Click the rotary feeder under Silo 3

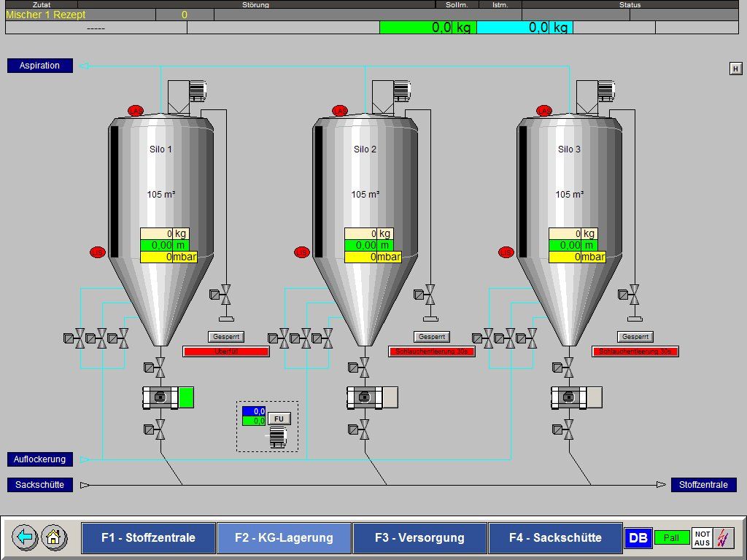click(568, 397)
